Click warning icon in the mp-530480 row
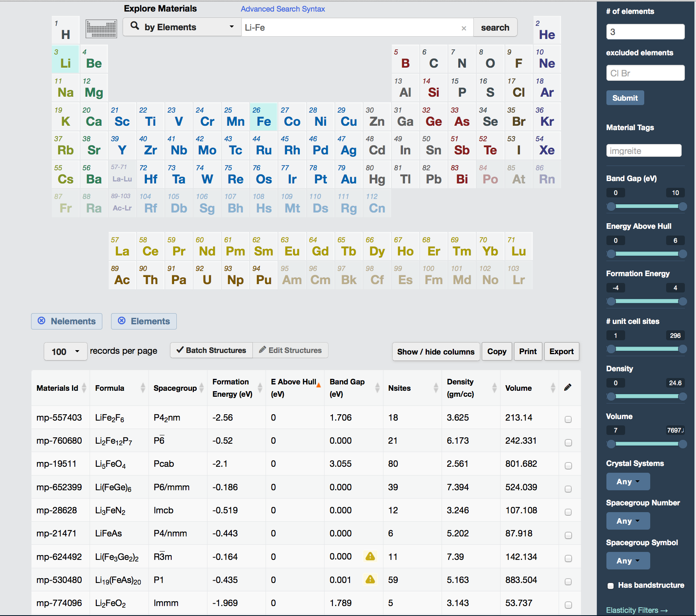 pyautogui.click(x=370, y=579)
